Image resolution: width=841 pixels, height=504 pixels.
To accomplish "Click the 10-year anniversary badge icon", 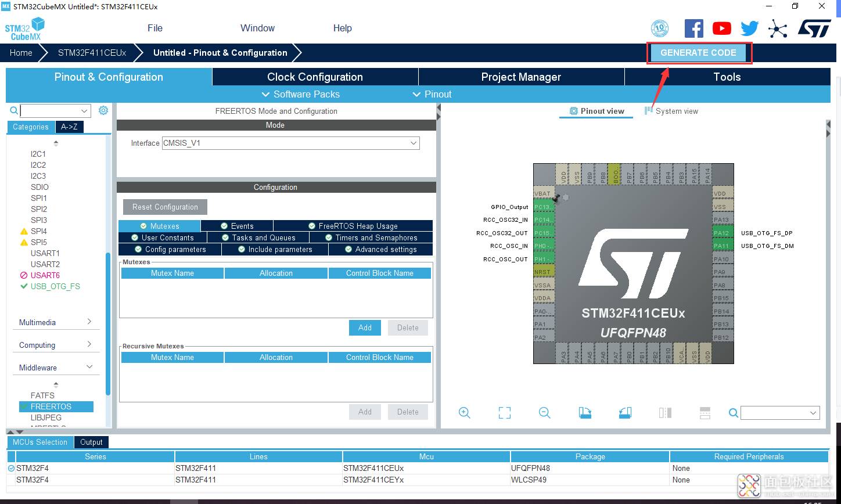I will coord(660,28).
